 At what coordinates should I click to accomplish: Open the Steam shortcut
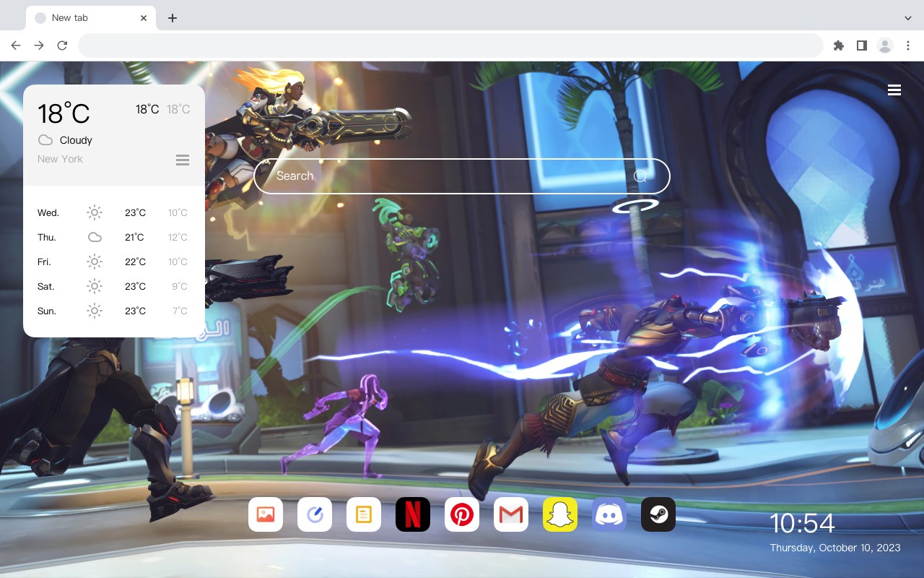(658, 514)
